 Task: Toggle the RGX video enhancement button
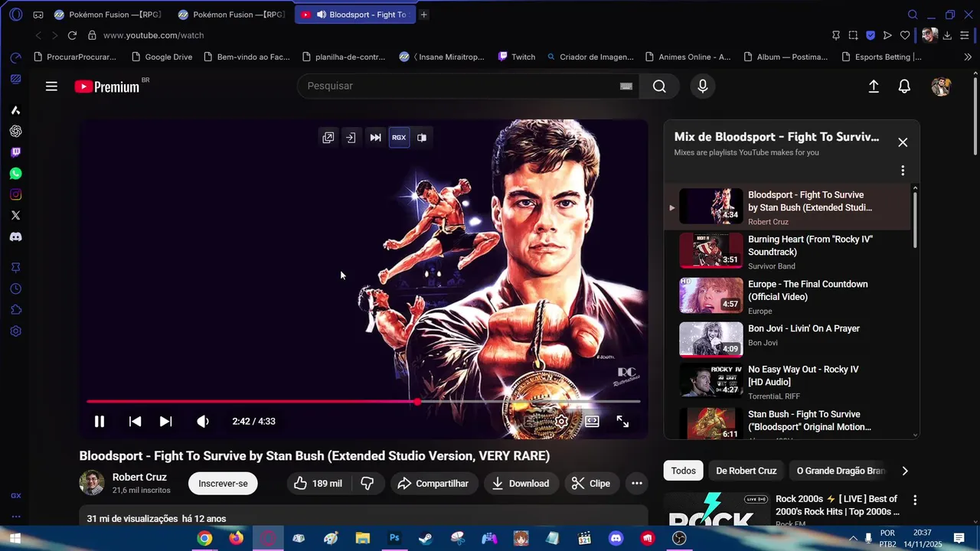coord(399,138)
